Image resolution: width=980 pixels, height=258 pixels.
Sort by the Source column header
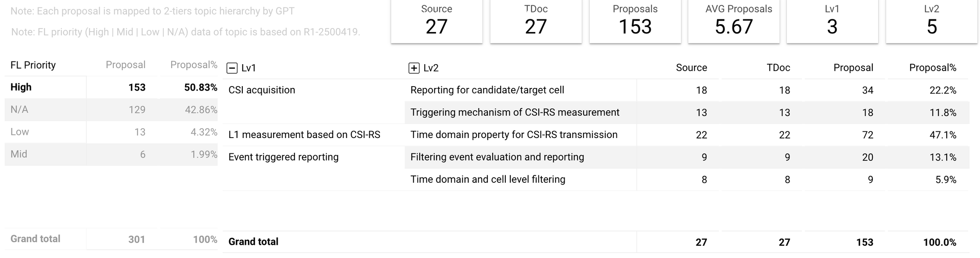692,68
